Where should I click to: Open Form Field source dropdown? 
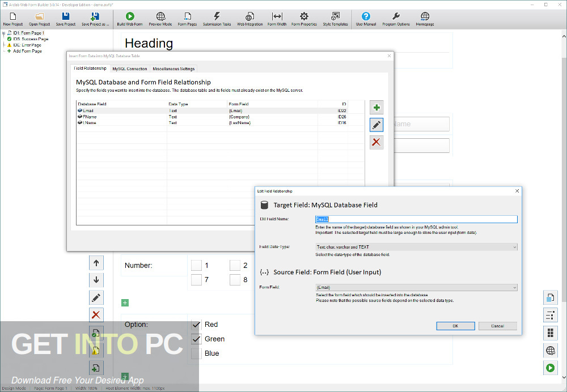(x=416, y=288)
